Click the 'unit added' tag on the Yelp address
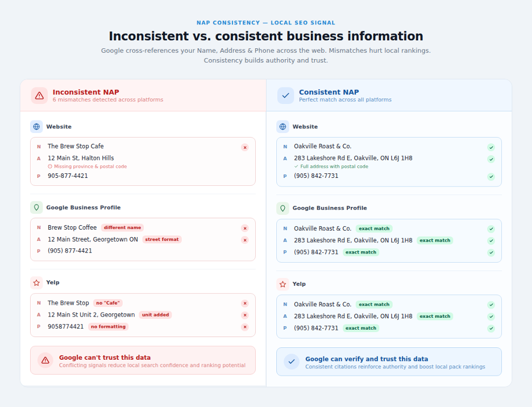 [155, 315]
